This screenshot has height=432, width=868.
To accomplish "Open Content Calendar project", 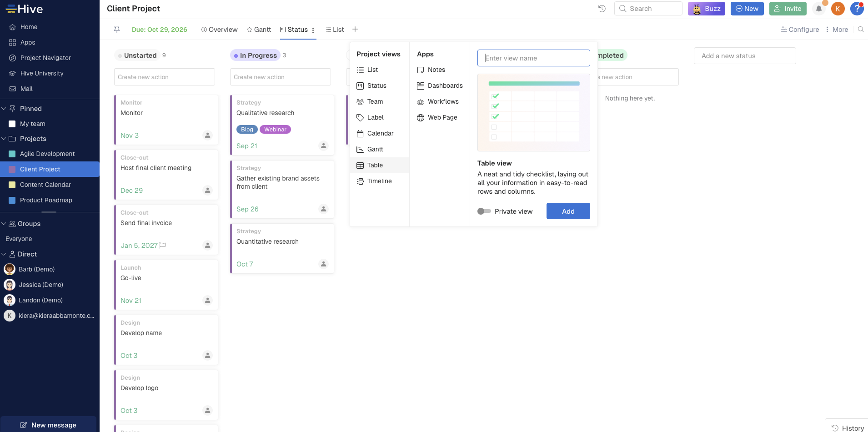I will click(50, 185).
